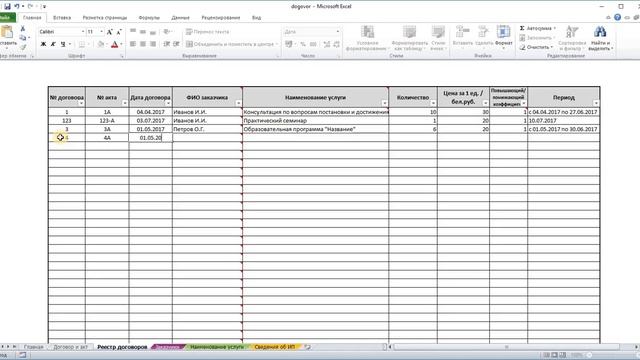
Task: Open the Вставка ribbon tab
Action: [x=62, y=18]
